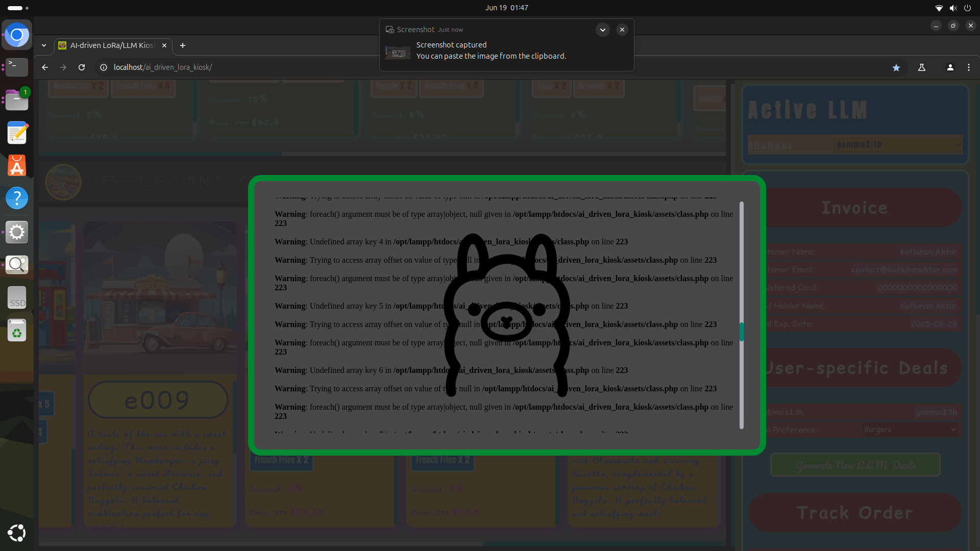Click the User-specific Deals button
The height and width of the screenshot is (551, 980).
click(854, 368)
